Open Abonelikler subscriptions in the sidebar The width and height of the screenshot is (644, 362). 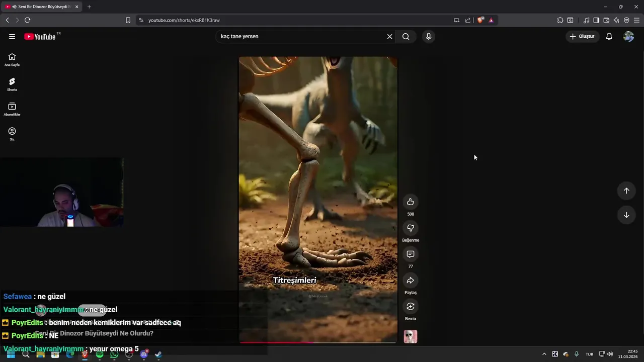(x=12, y=109)
